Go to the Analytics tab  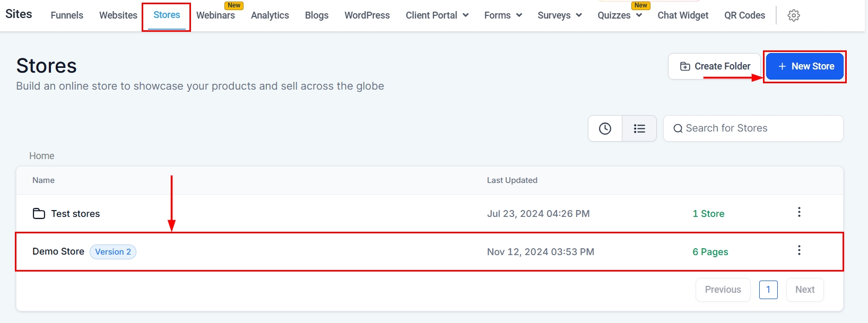point(270,15)
